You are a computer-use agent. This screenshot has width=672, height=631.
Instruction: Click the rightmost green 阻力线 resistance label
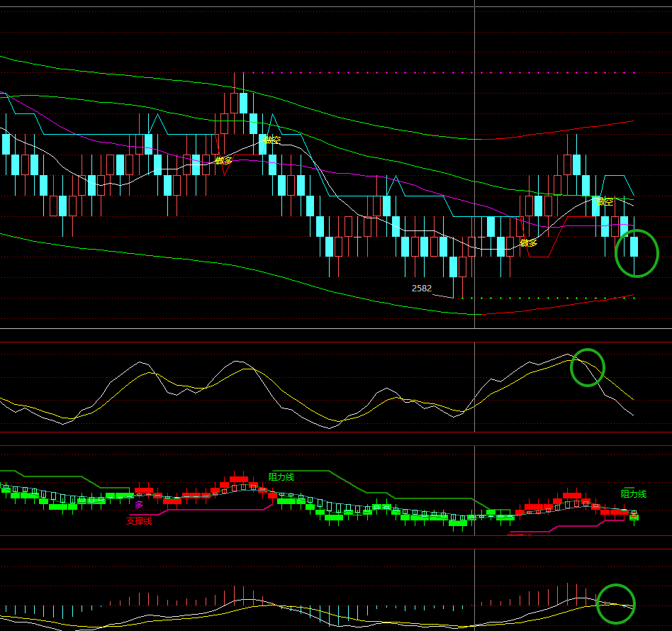tap(634, 494)
